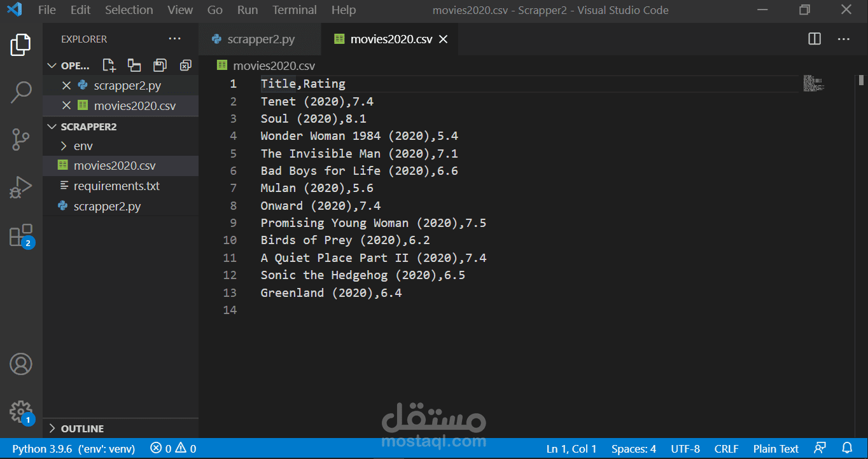Click Python 3.9.6 interpreter selector
Viewport: 868px width, 459px height.
tap(73, 449)
